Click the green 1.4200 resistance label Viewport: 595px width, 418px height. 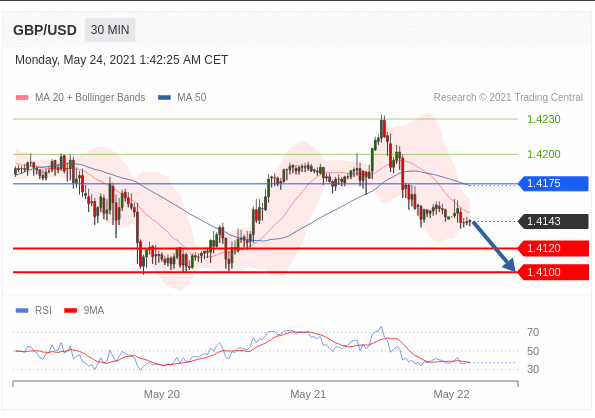(x=544, y=154)
